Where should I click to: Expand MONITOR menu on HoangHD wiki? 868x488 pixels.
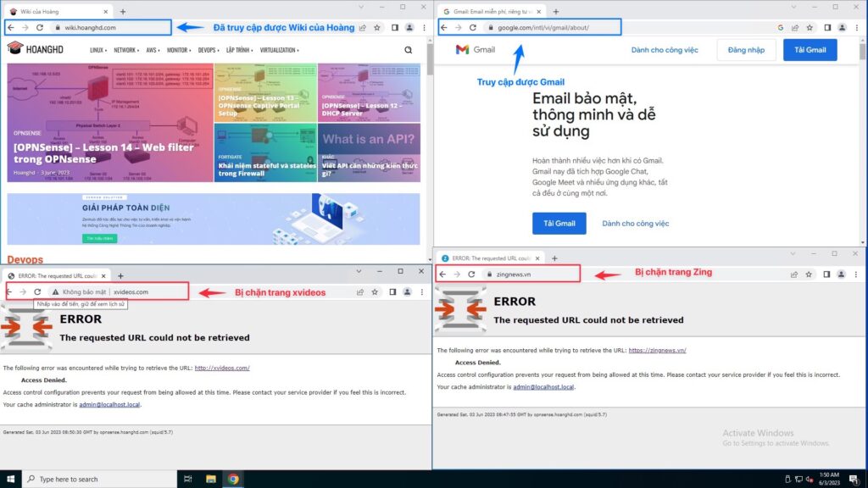coord(179,50)
